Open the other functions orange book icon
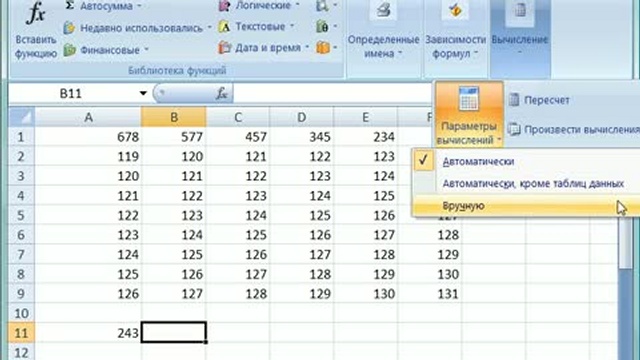This screenshot has width=640, height=360. click(x=326, y=48)
